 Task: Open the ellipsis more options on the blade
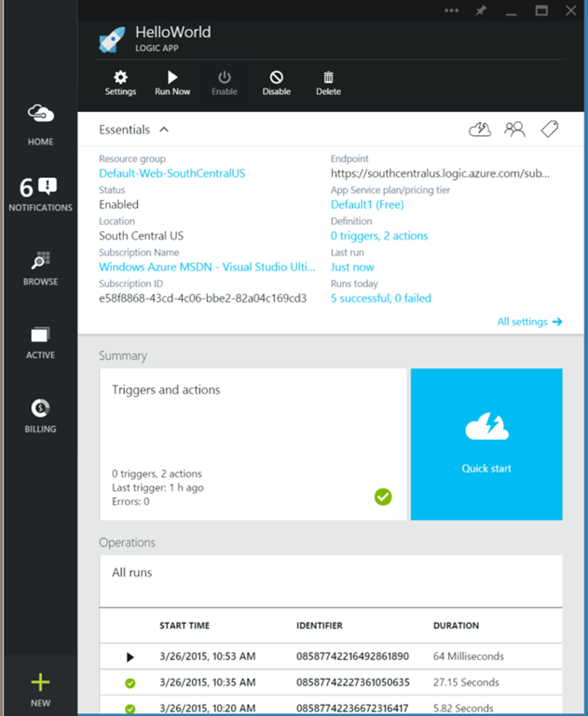coord(452,10)
